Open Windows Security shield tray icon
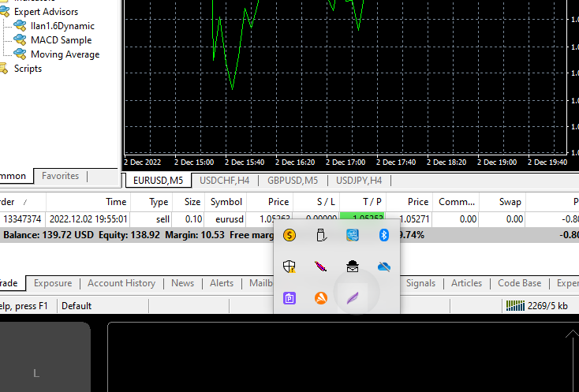Viewport: 579px width, 392px height. tap(289, 267)
